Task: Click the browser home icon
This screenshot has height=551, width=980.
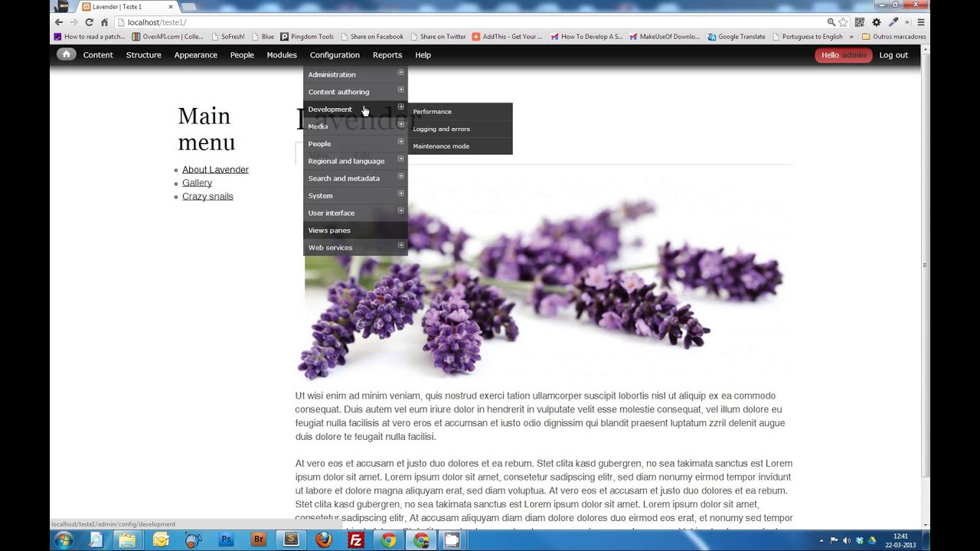Action: point(104,22)
